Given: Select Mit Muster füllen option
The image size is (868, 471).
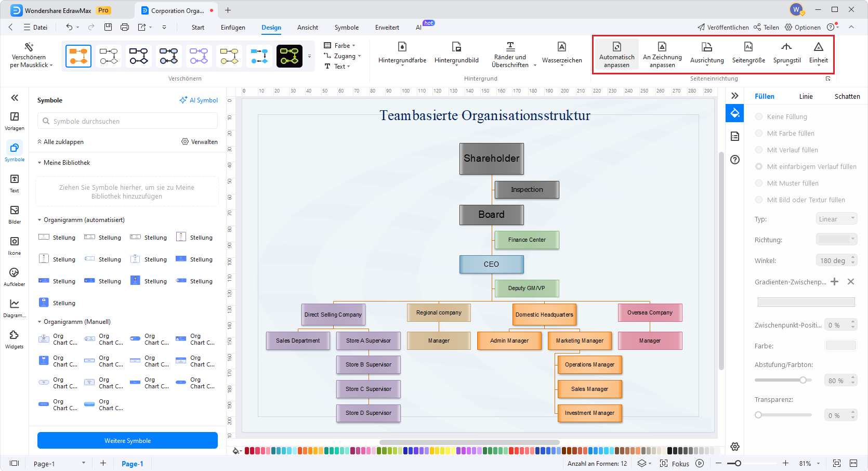Looking at the screenshot, I should click(759, 183).
